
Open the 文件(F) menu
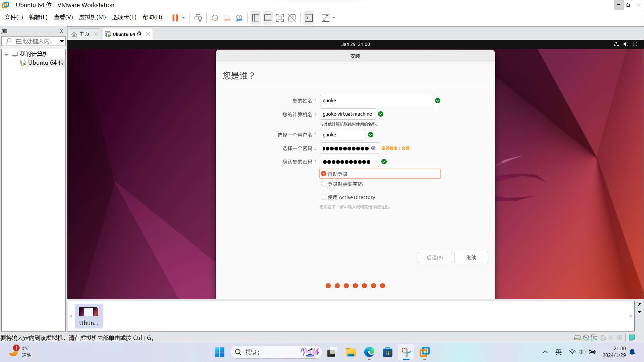tap(14, 17)
